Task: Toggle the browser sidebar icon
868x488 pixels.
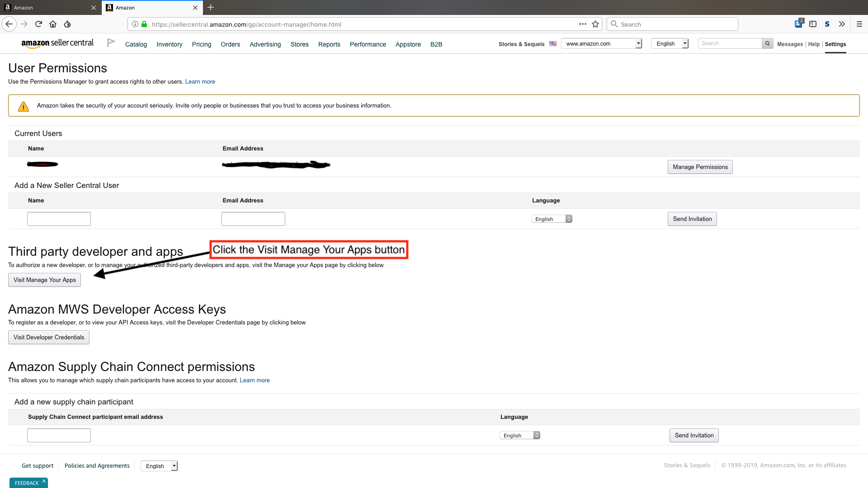Action: [x=813, y=24]
